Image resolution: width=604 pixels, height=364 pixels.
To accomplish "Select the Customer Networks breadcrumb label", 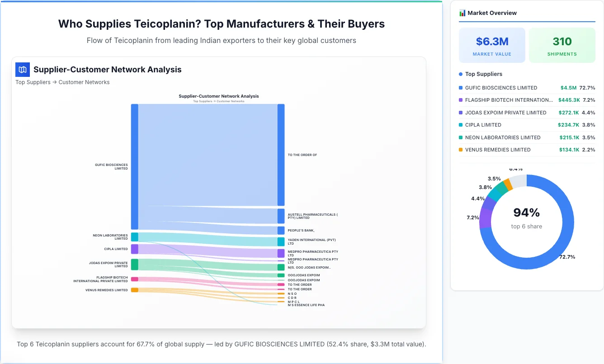I will [x=85, y=82].
